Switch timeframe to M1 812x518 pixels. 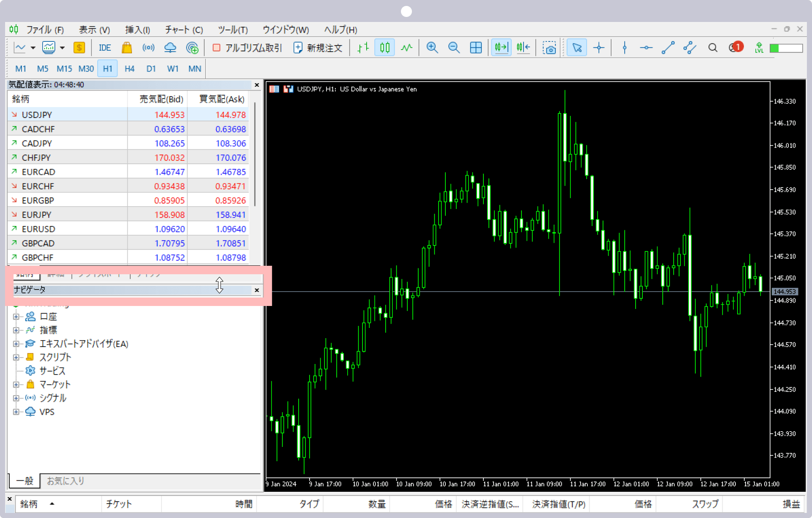click(20, 69)
